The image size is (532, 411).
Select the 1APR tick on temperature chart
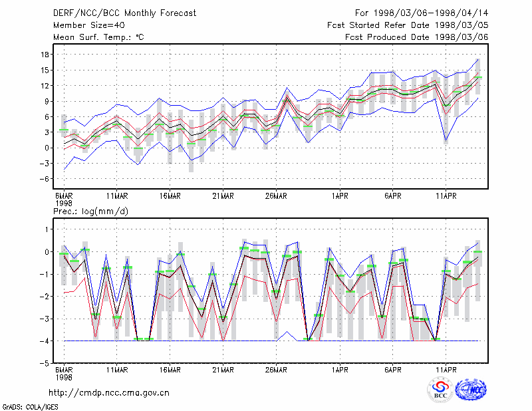tap(340, 196)
